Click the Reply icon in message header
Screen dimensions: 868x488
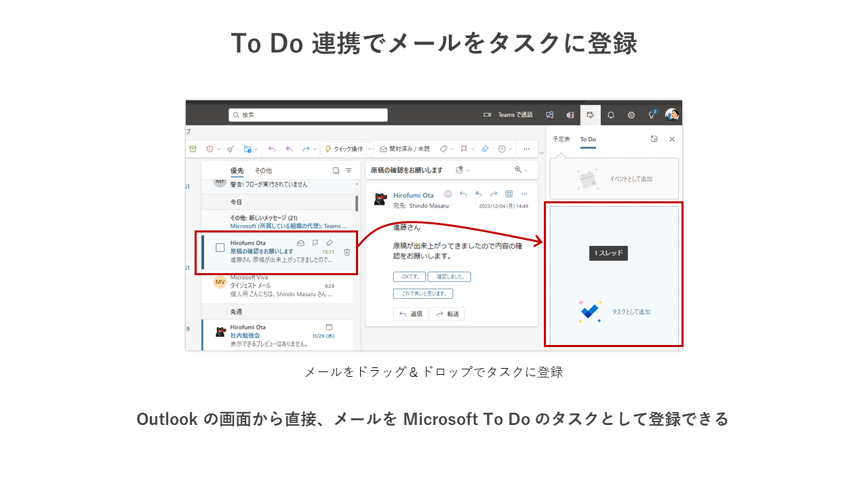[x=463, y=194]
